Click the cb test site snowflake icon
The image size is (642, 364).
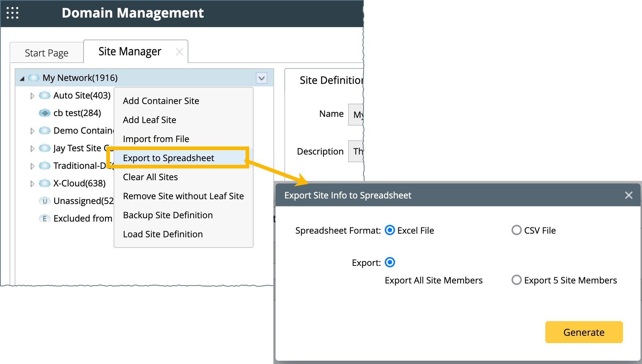(x=45, y=113)
